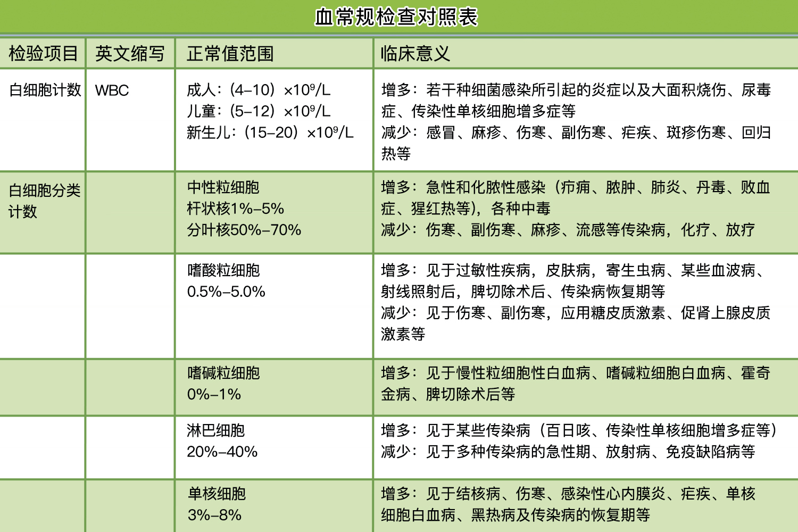
Task: Click the text 增多：见于慢性粒细胞性白血病
Action: 486,373
